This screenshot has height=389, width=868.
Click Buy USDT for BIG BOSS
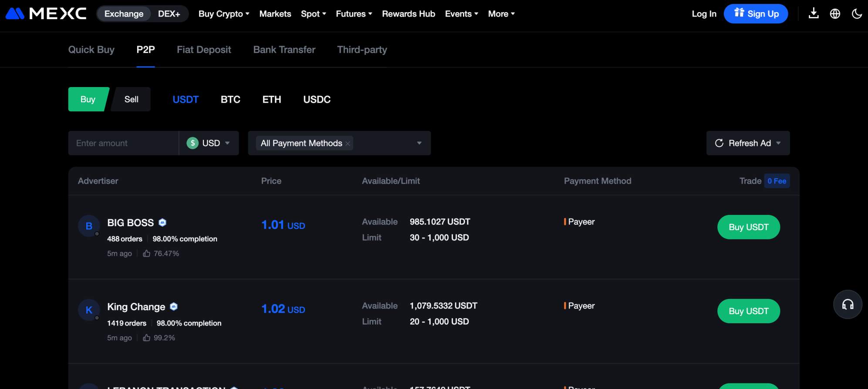pos(749,227)
